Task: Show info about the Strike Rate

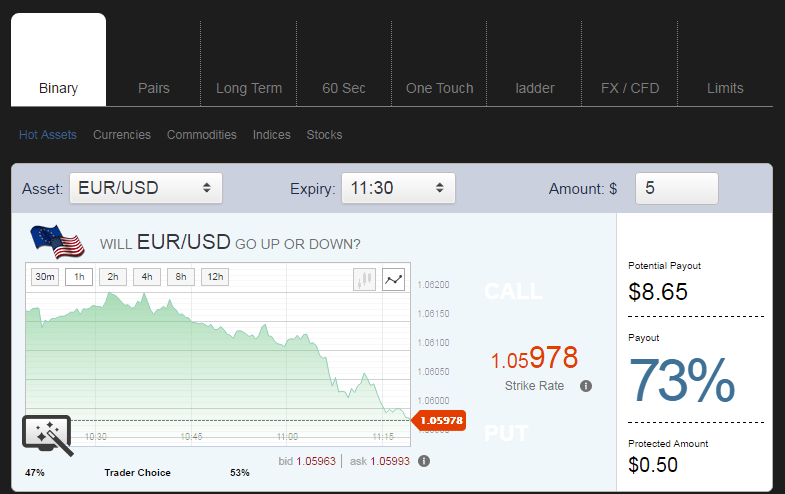Action: (586, 386)
